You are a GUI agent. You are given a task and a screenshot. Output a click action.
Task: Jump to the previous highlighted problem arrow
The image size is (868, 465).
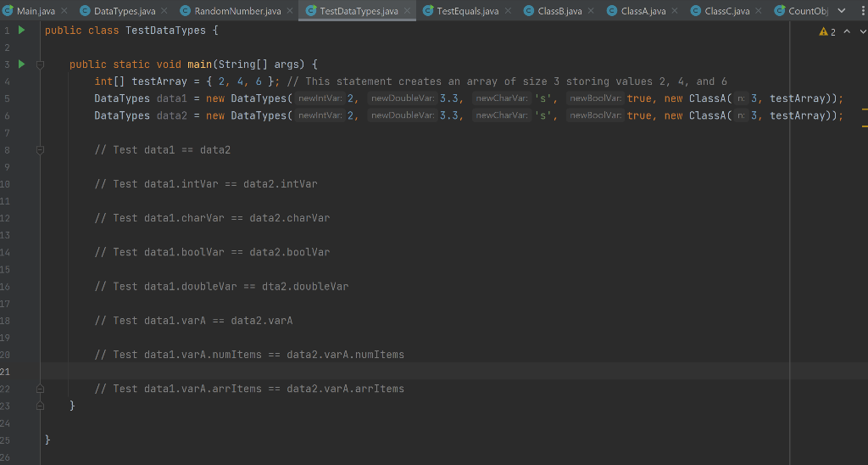coord(847,31)
